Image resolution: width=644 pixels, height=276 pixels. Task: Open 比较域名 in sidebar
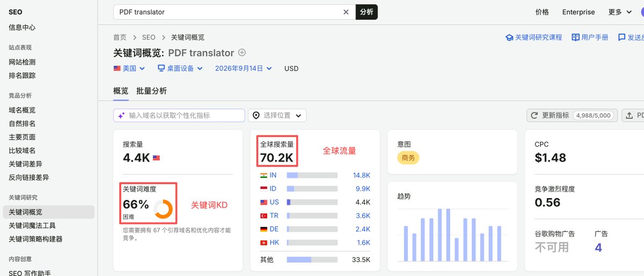coord(22,151)
